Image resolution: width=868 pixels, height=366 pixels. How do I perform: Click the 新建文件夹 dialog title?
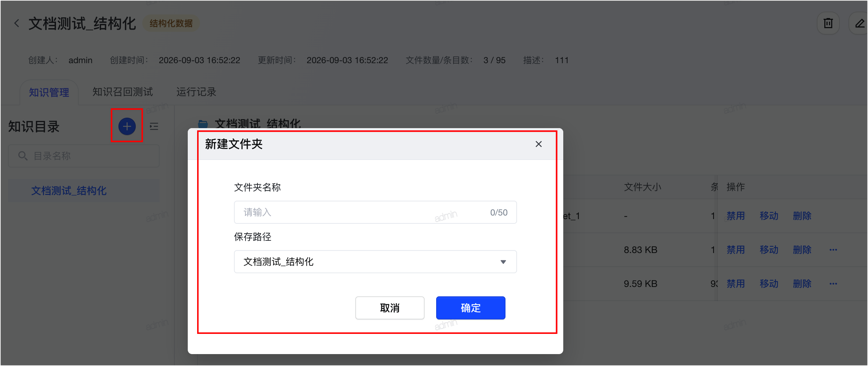234,144
